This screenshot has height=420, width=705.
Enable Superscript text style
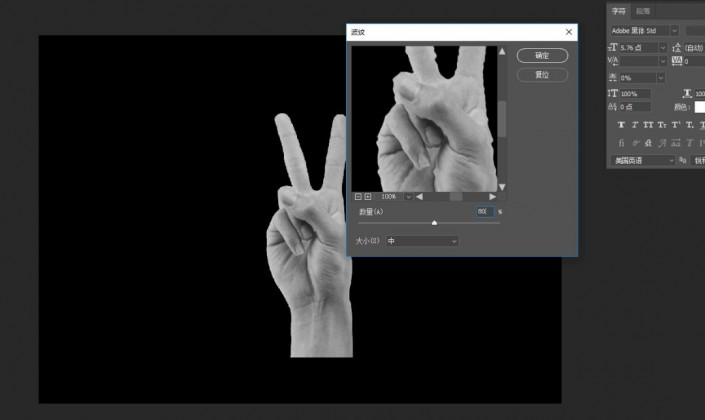point(676,125)
